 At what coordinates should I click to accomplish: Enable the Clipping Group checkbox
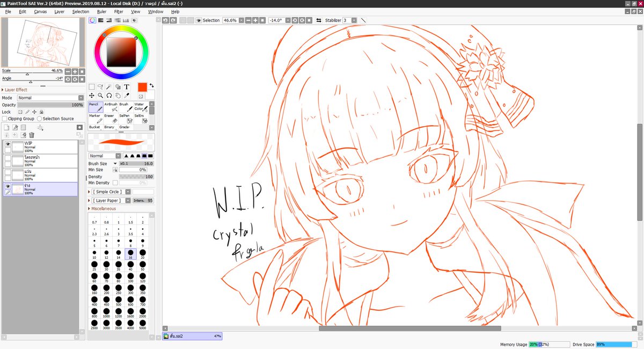click(5, 119)
